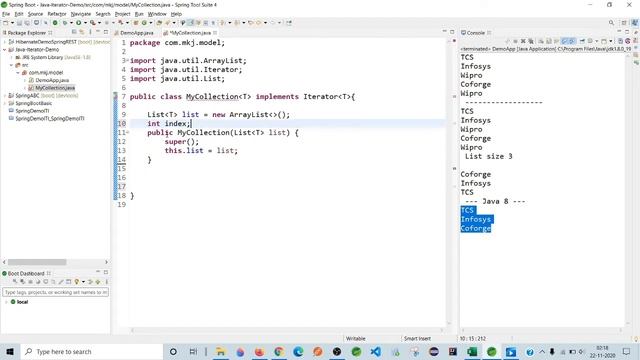This screenshot has height=360, width=640.
Task: Click the Open Type toolbar icon
Action: (x=159, y=23)
